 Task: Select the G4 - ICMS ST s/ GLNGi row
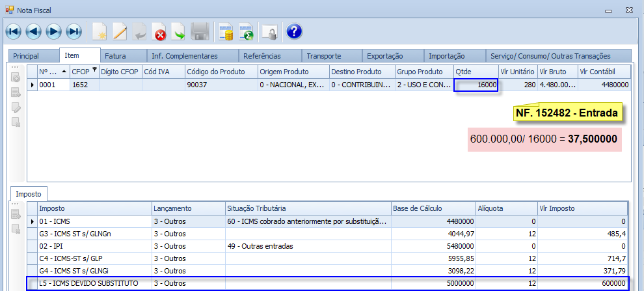[x=328, y=271]
